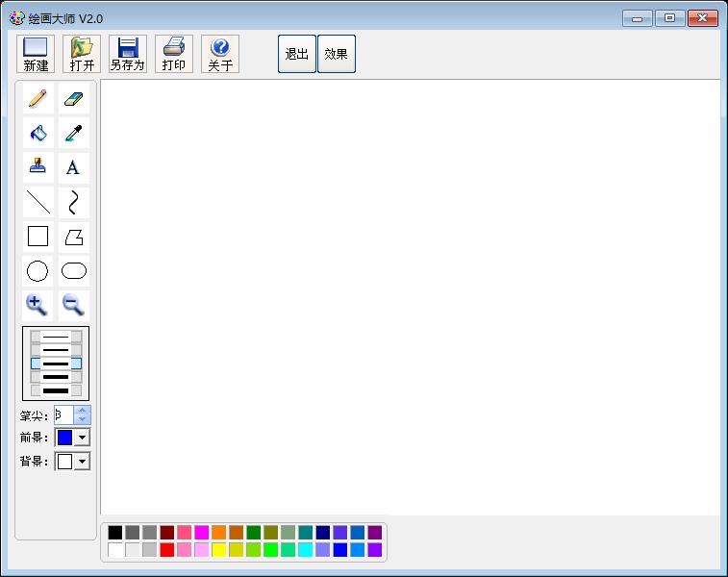Close the 绘画大师 V2.0 window
This screenshot has width=728, height=577.
coord(703,18)
